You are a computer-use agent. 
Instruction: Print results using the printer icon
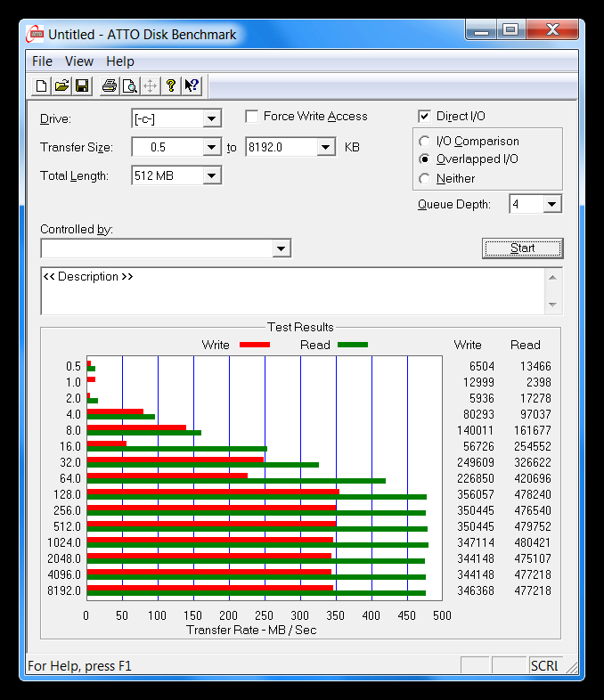(x=110, y=86)
